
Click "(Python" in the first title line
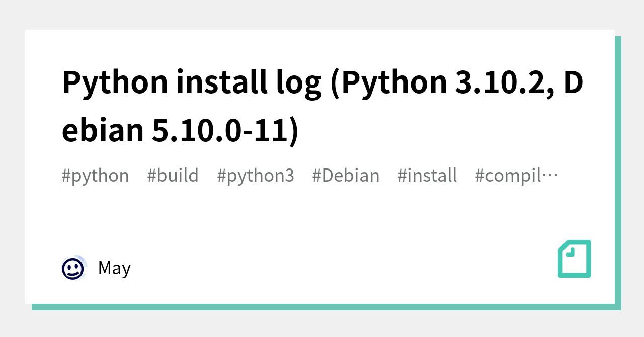click(388, 82)
